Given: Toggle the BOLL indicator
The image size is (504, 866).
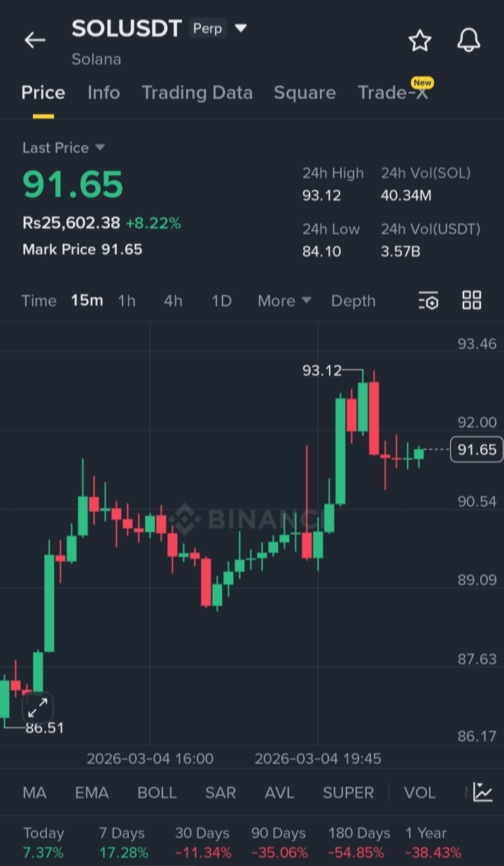Looking at the screenshot, I should [x=157, y=792].
